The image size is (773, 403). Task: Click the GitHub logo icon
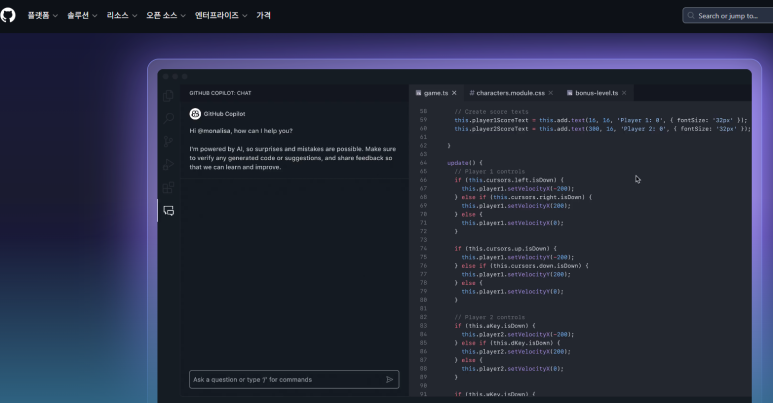(x=7, y=15)
